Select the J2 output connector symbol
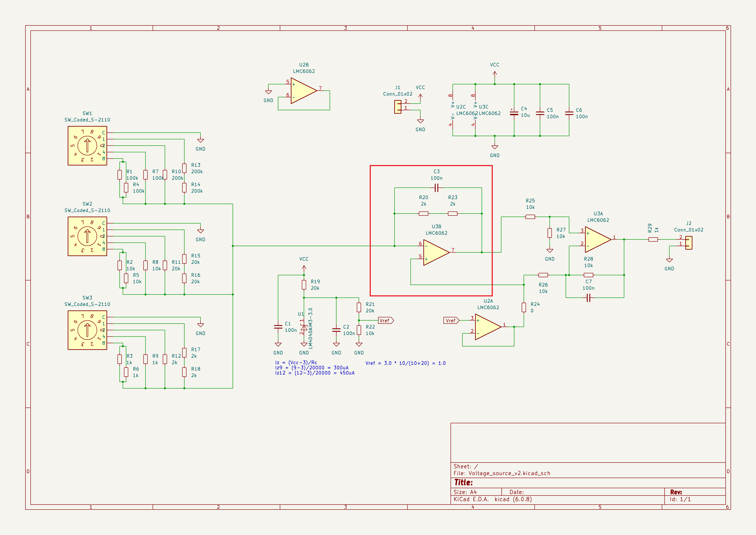The height and width of the screenshot is (535, 756). [689, 243]
